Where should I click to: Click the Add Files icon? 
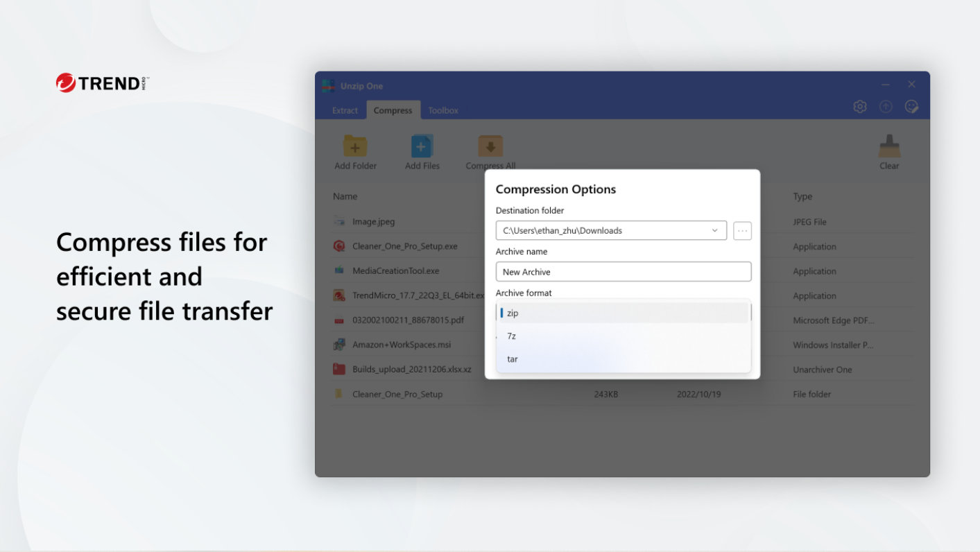(x=422, y=146)
